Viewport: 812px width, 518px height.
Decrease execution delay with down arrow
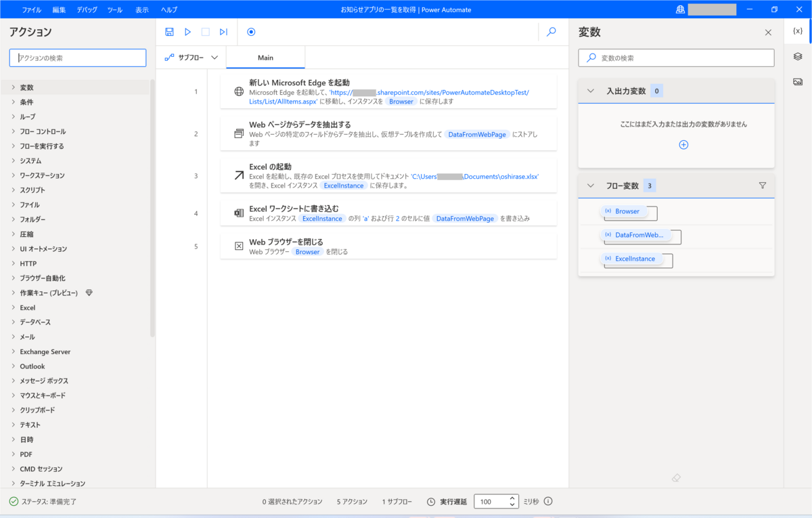(513, 505)
